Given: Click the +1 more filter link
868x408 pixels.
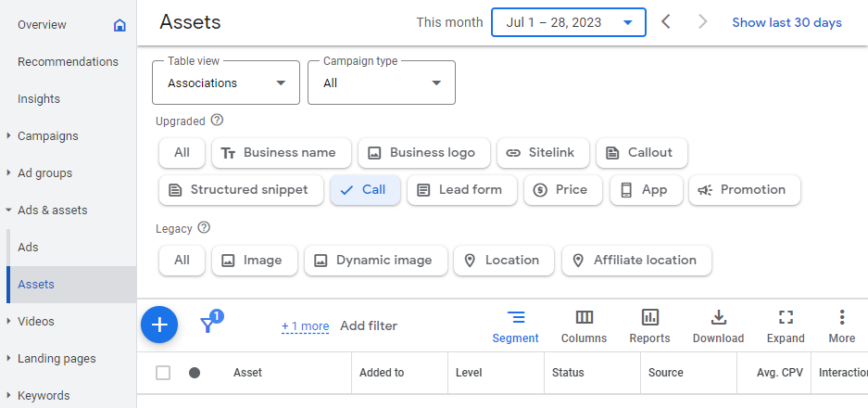Looking at the screenshot, I should (x=305, y=326).
